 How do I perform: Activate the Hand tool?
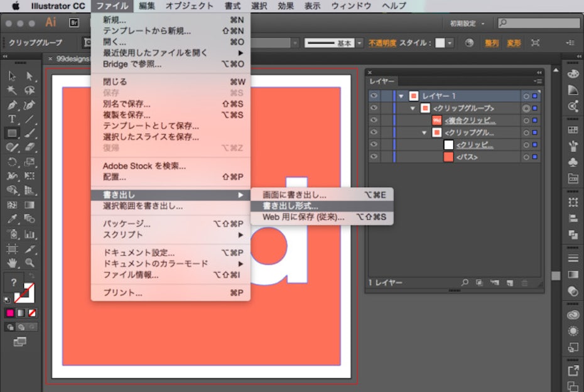point(12,263)
